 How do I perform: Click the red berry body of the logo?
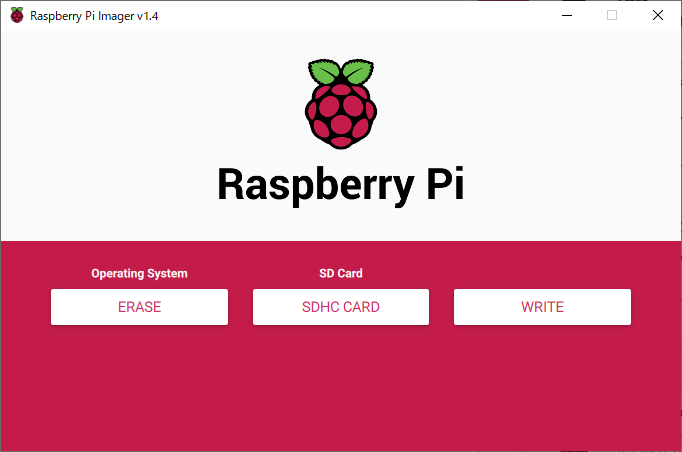tap(340, 117)
